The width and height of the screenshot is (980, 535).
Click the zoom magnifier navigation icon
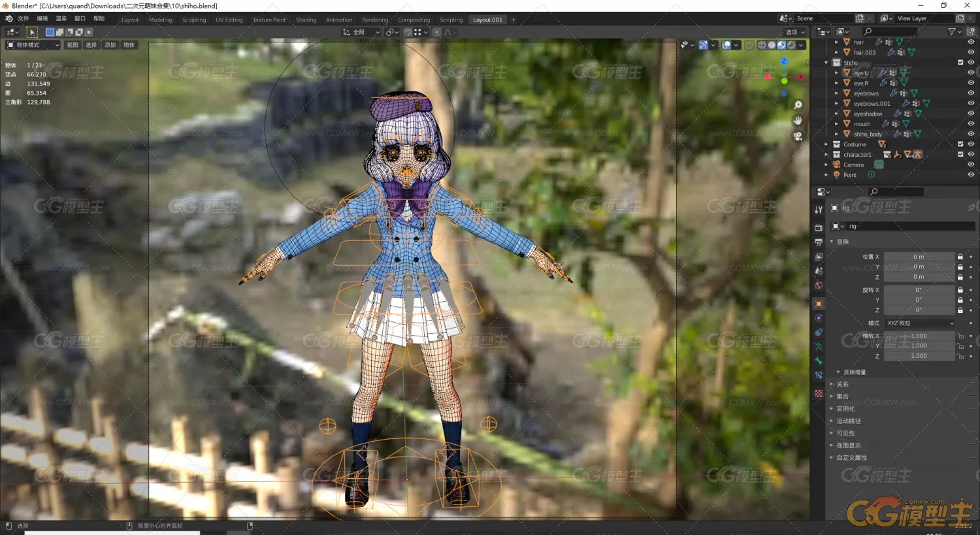[x=798, y=105]
